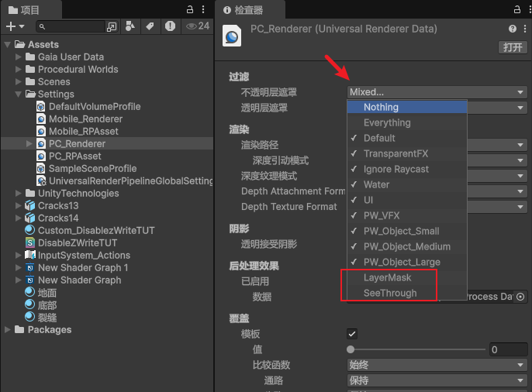This screenshot has height=392, width=532.
Task: Select the Custom_DisablezWriteTUT material icon
Action: (29, 230)
